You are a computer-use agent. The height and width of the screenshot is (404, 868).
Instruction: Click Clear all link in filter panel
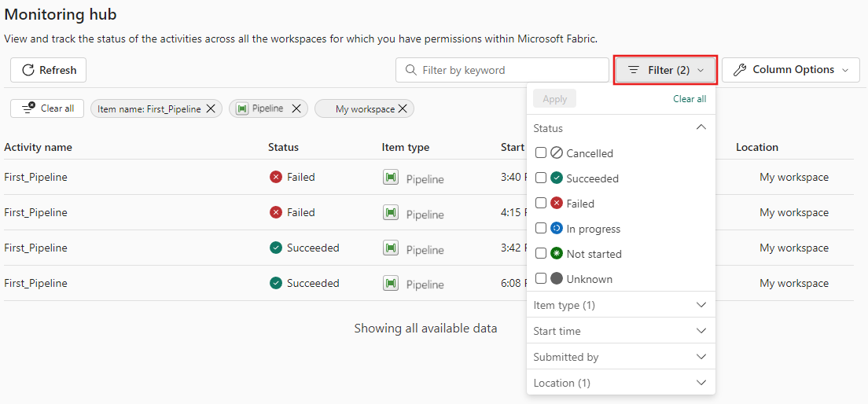[x=690, y=99]
